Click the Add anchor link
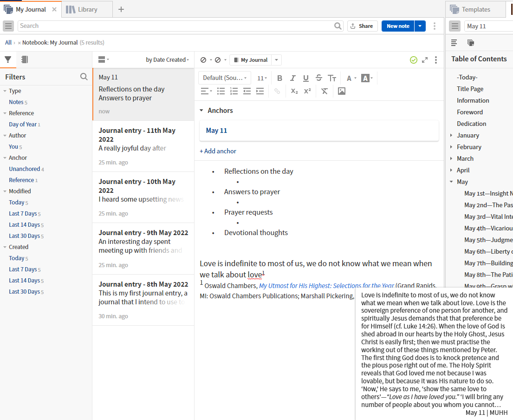The image size is (513, 420). (218, 151)
